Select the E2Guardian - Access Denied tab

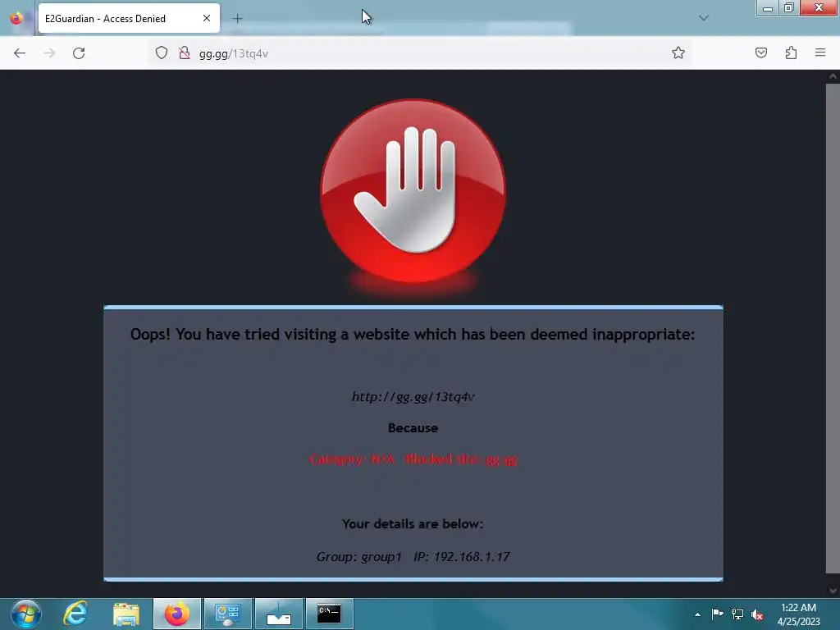coord(129,18)
